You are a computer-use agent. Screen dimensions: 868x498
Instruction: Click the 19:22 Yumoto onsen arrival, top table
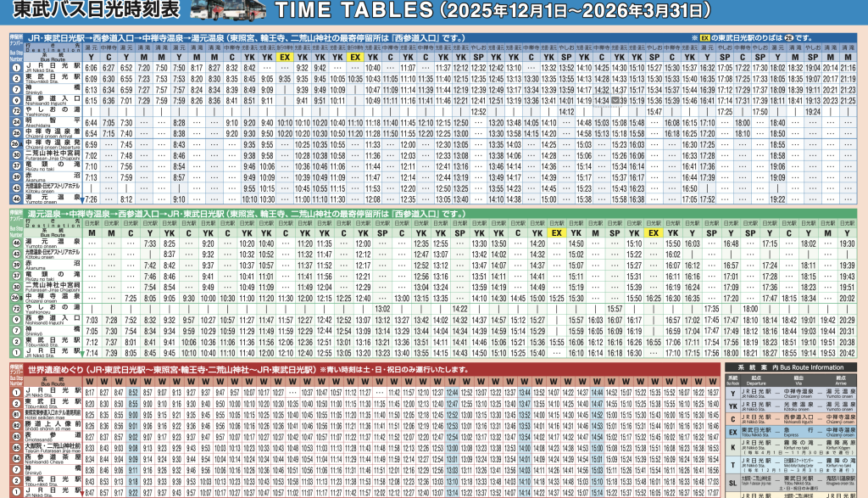tap(777, 199)
